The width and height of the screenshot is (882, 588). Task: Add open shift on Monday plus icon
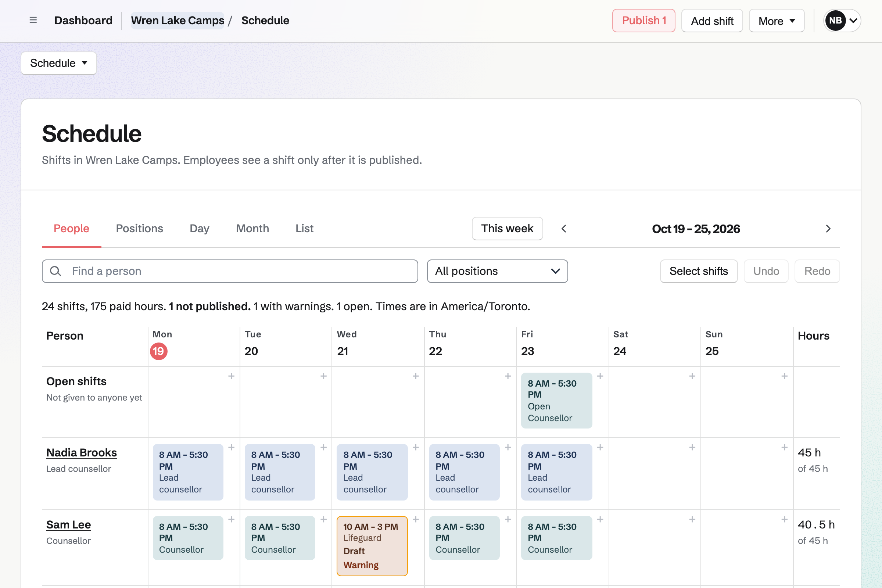click(232, 376)
